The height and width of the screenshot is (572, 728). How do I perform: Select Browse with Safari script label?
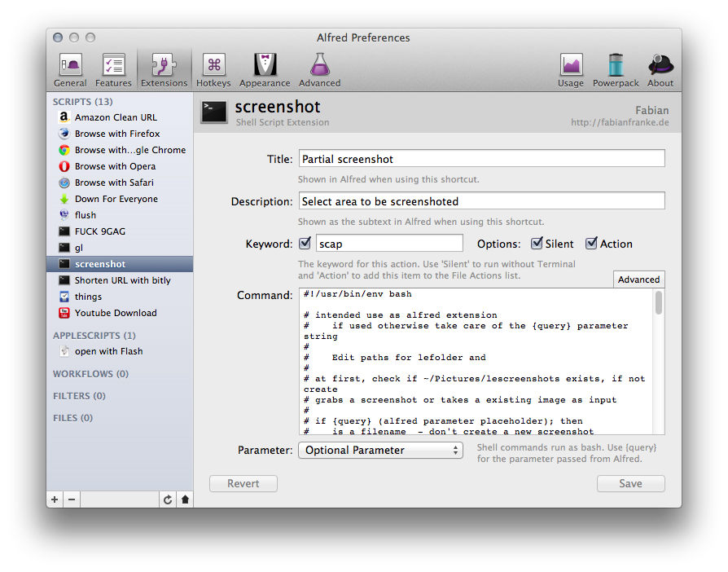114,183
